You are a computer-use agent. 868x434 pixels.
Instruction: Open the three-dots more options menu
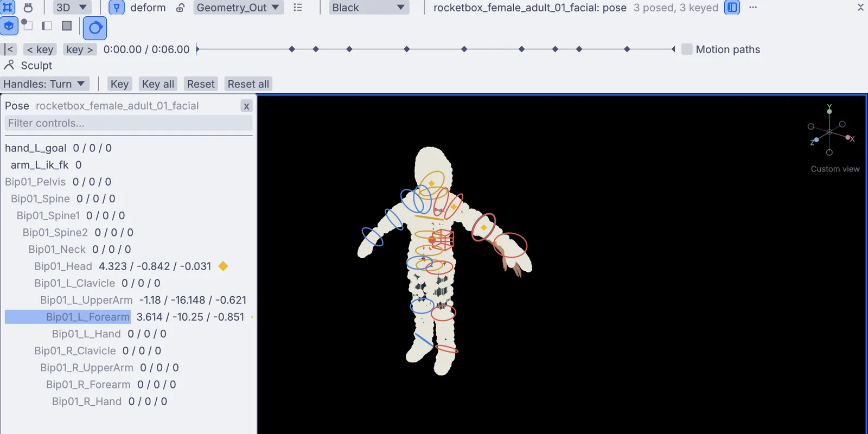(753, 8)
